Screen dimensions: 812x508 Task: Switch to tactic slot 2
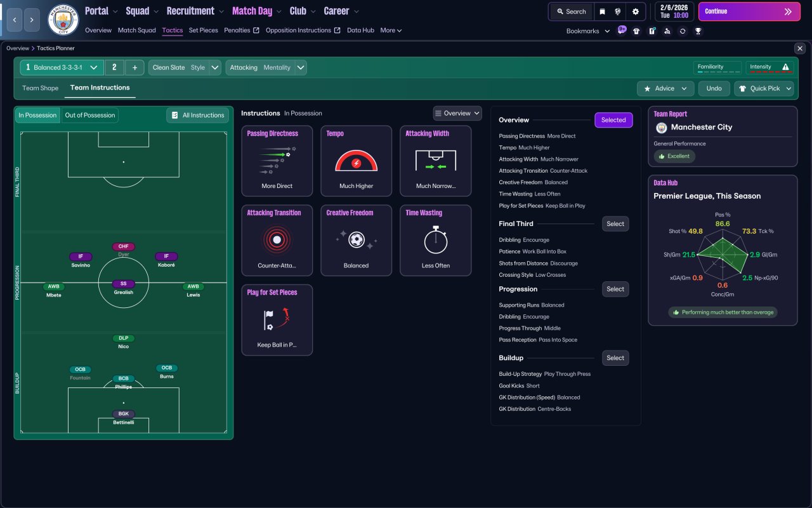click(114, 67)
